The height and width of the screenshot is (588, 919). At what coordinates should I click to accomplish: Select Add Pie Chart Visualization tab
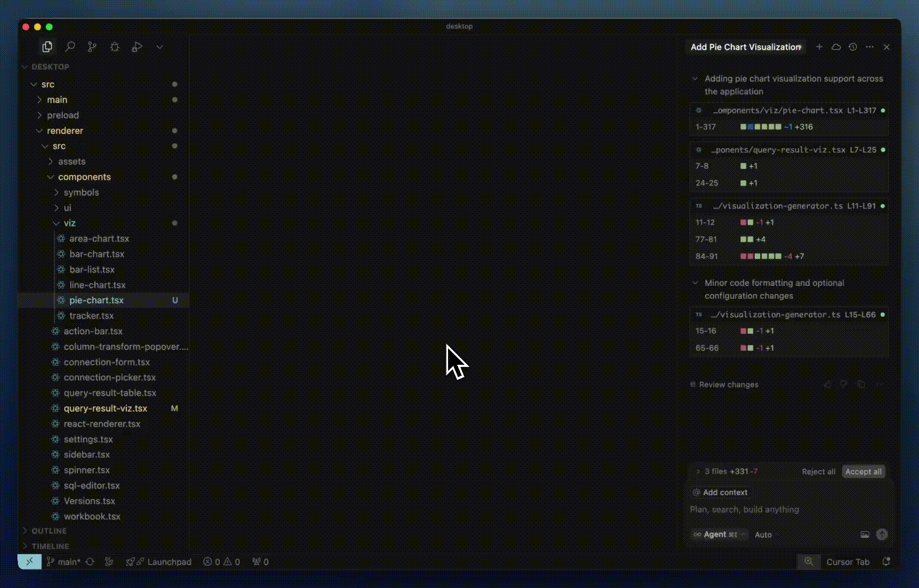(x=745, y=47)
